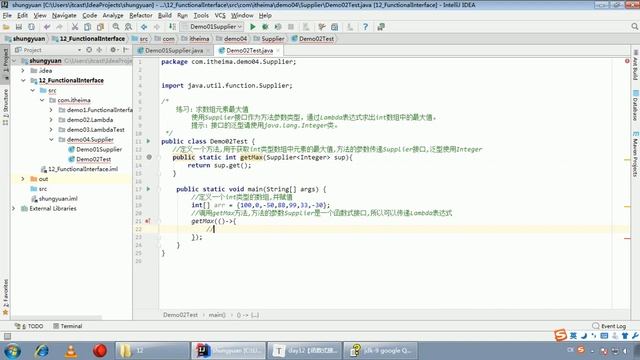Click the Open folder toolbar icon

click(6, 27)
